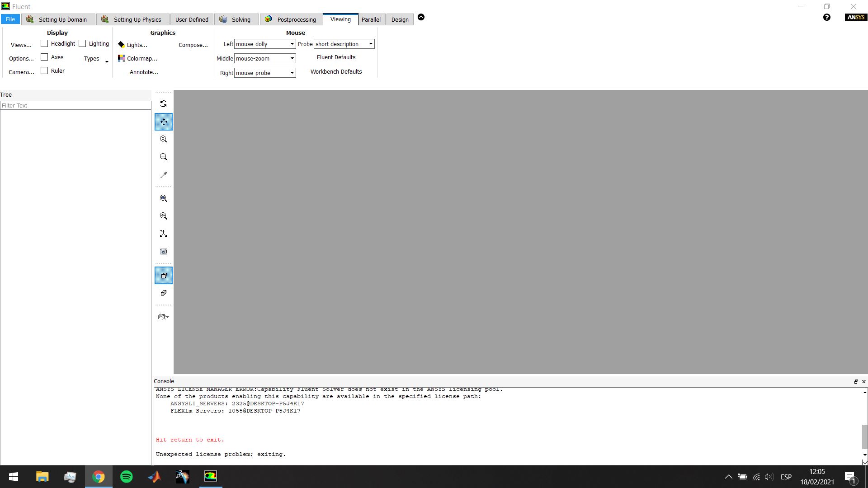Click the Fluent Defaults button
Image resolution: width=868 pixels, height=488 pixels.
pyautogui.click(x=336, y=57)
